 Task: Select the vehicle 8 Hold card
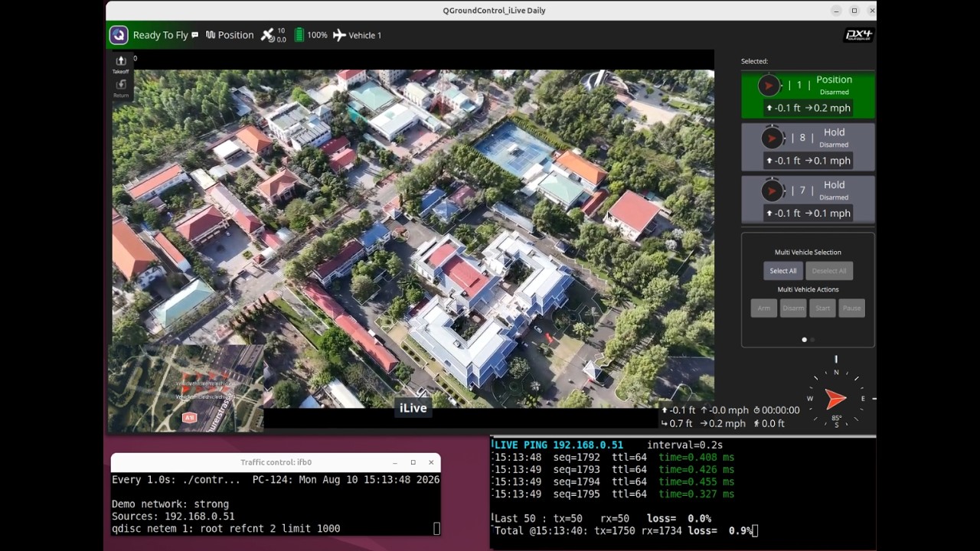(x=808, y=148)
